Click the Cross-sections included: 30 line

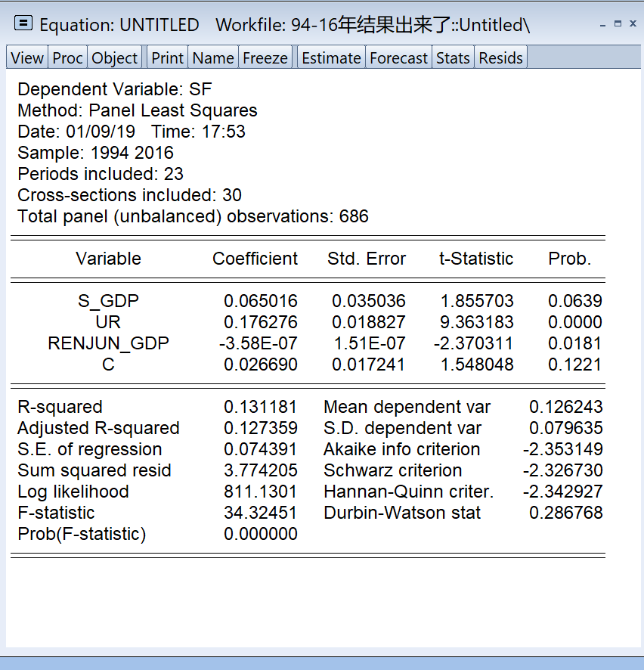pos(129,195)
